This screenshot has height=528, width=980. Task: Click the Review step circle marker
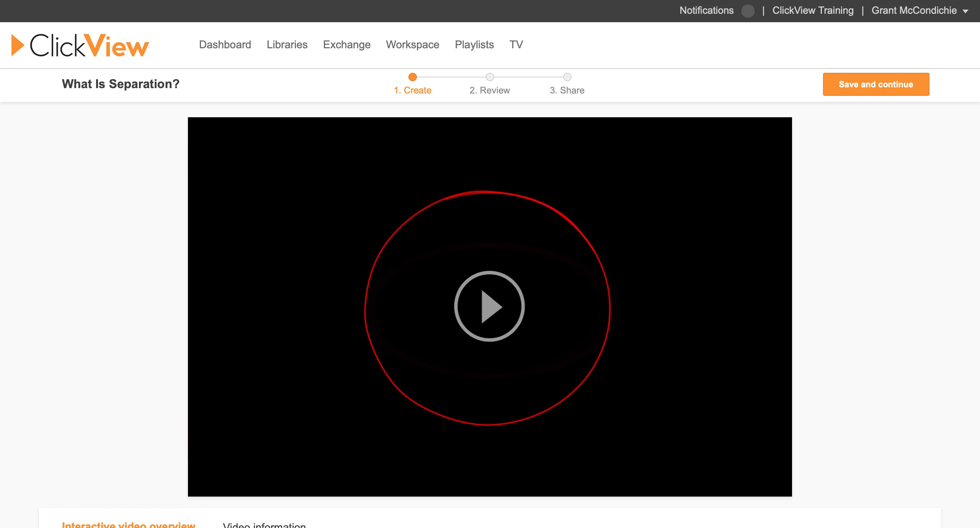click(490, 77)
